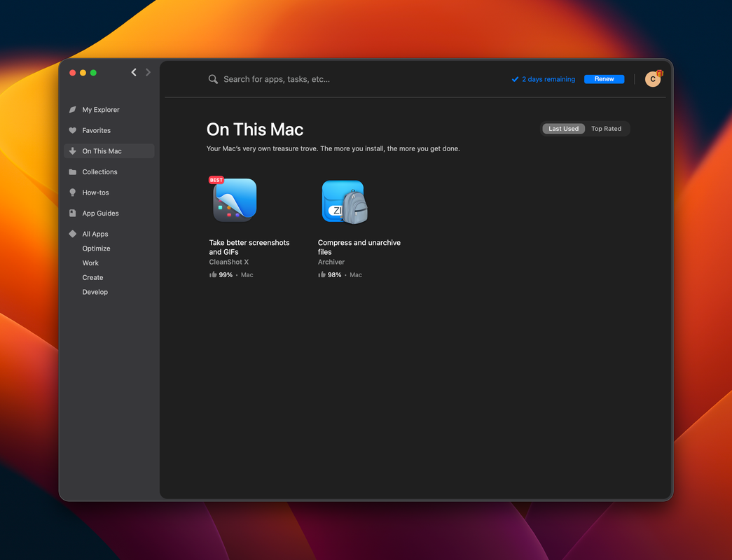The image size is (732, 560).
Task: Click the search magnifier icon
Action: tap(213, 79)
